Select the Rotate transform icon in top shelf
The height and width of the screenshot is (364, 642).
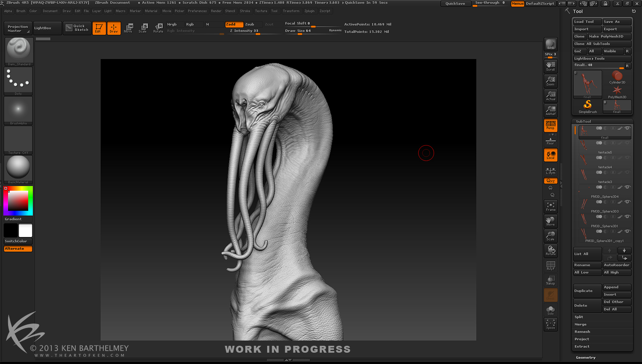click(x=158, y=28)
